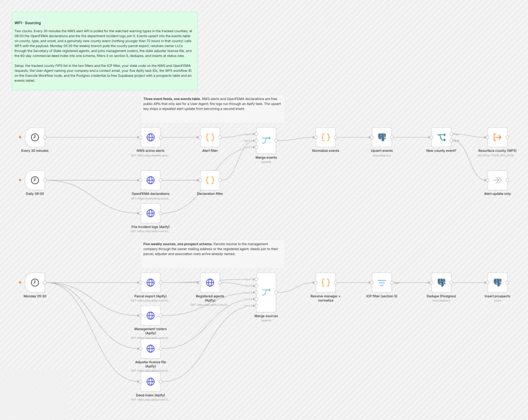This screenshot has width=528, height=420.
Task: Open the Merge sources node
Action: click(x=266, y=293)
